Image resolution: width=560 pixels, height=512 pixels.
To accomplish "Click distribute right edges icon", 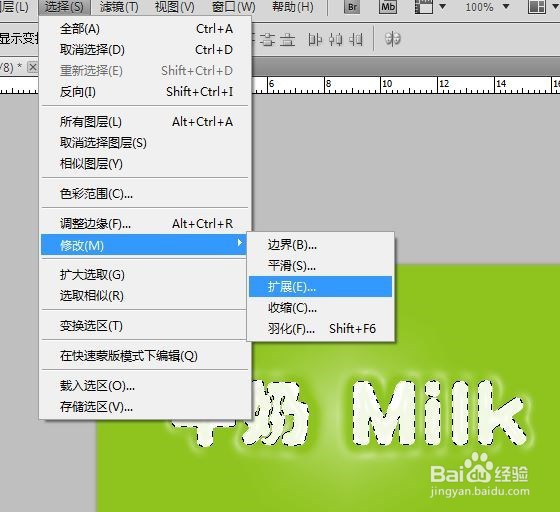I will [x=356, y=39].
